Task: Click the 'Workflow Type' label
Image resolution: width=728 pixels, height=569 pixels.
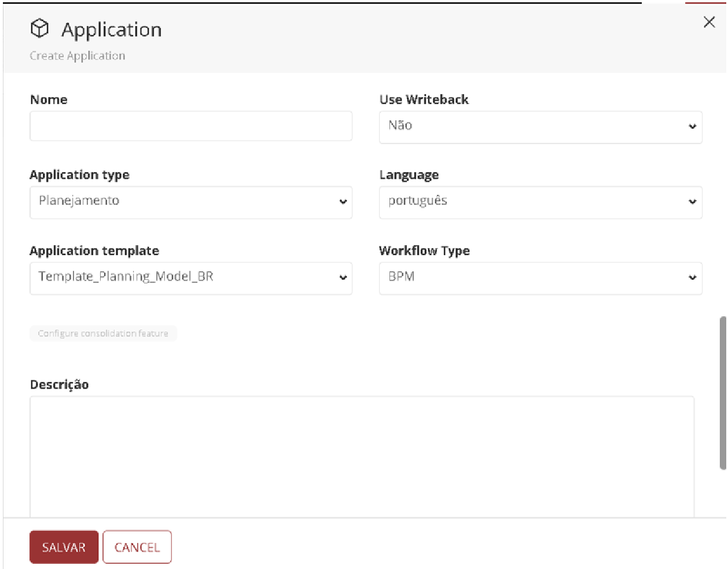Action: (424, 251)
